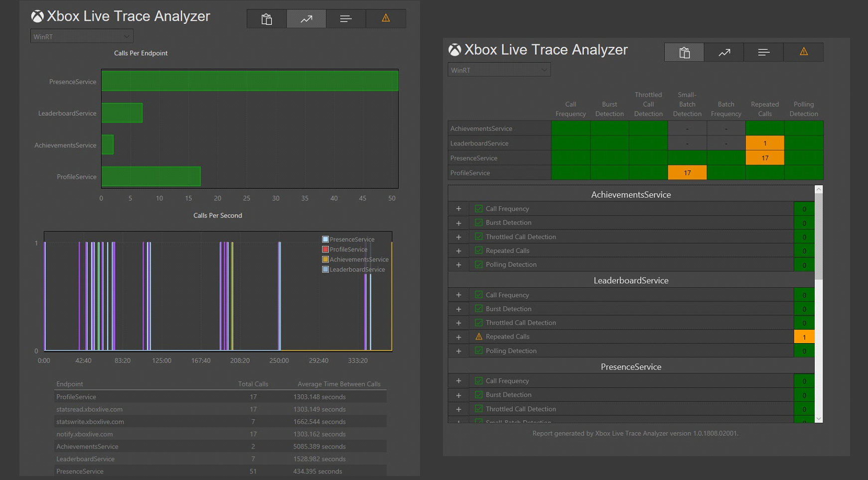
Task: Open WinRT dropdown in right window
Action: (499, 70)
